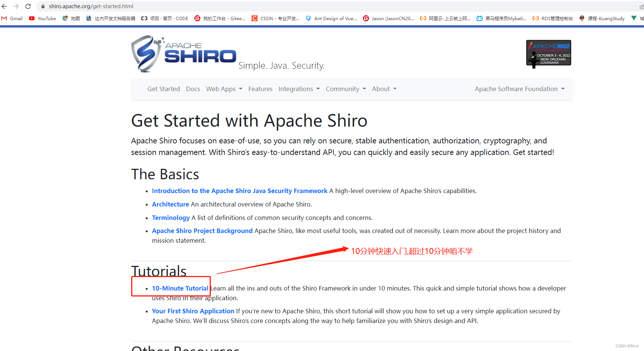Image resolution: width=644 pixels, height=351 pixels.
Task: Open the 地图 bookmark
Action: pyautogui.click(x=71, y=18)
